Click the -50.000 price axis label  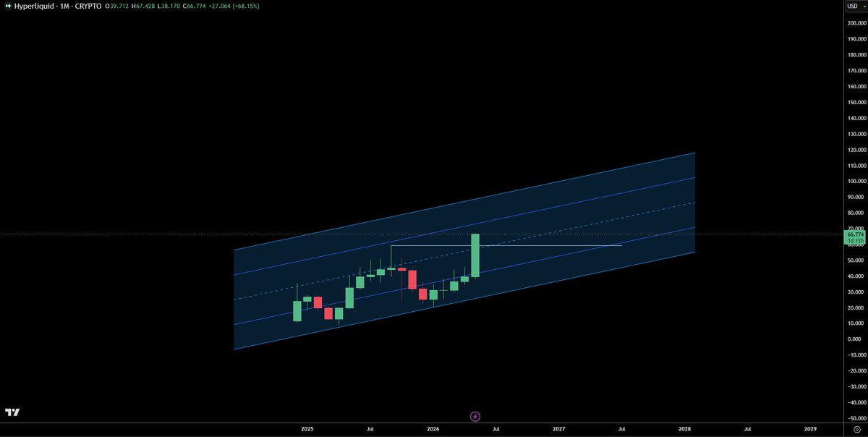(x=856, y=419)
